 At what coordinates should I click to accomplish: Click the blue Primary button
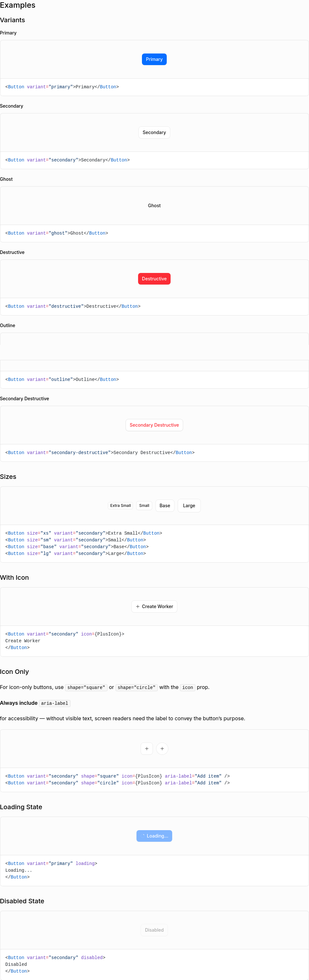(154, 59)
